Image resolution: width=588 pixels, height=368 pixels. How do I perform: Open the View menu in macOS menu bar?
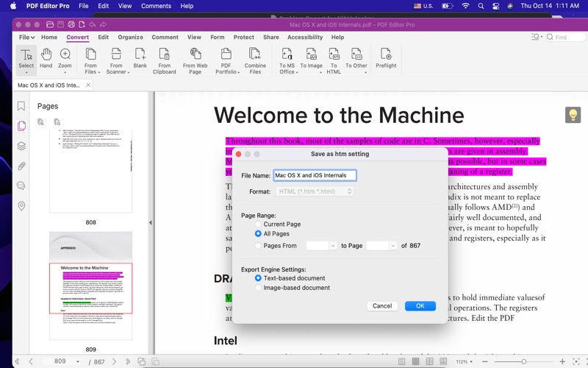[x=125, y=6]
